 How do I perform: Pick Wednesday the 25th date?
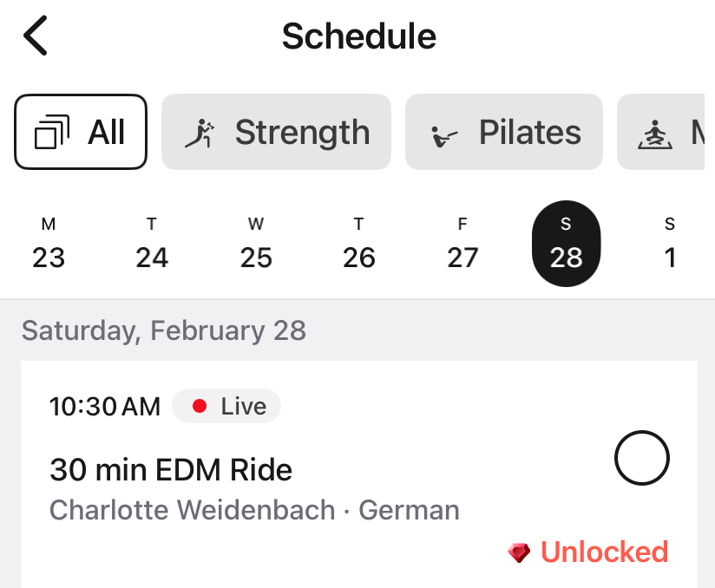point(255,244)
